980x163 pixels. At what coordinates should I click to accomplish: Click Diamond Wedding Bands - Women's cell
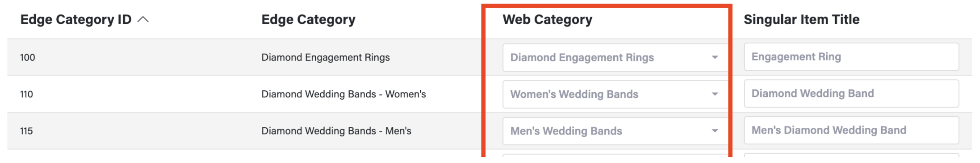coord(343,94)
